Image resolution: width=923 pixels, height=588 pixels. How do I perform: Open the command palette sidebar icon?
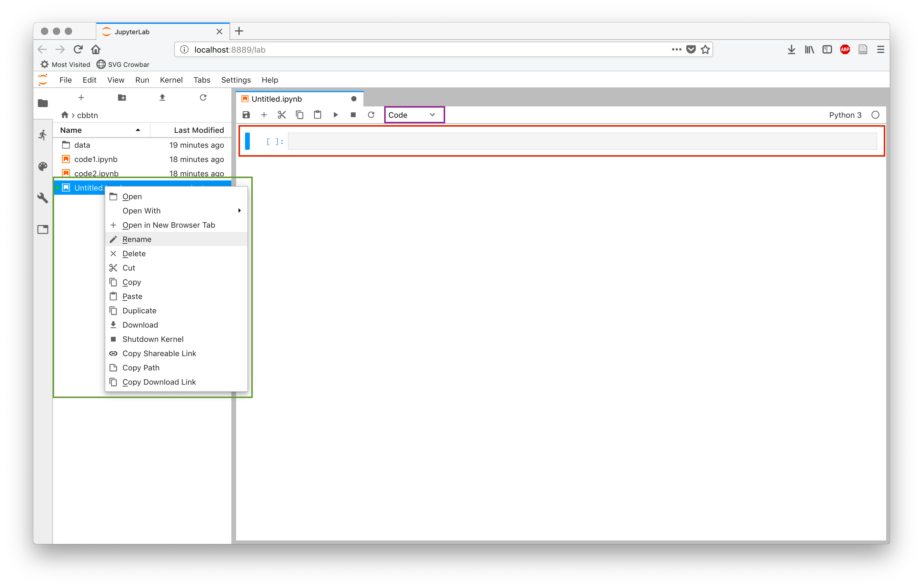pos(43,166)
